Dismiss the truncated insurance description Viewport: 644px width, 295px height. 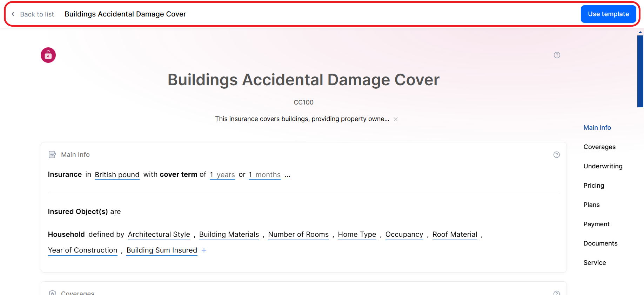396,119
